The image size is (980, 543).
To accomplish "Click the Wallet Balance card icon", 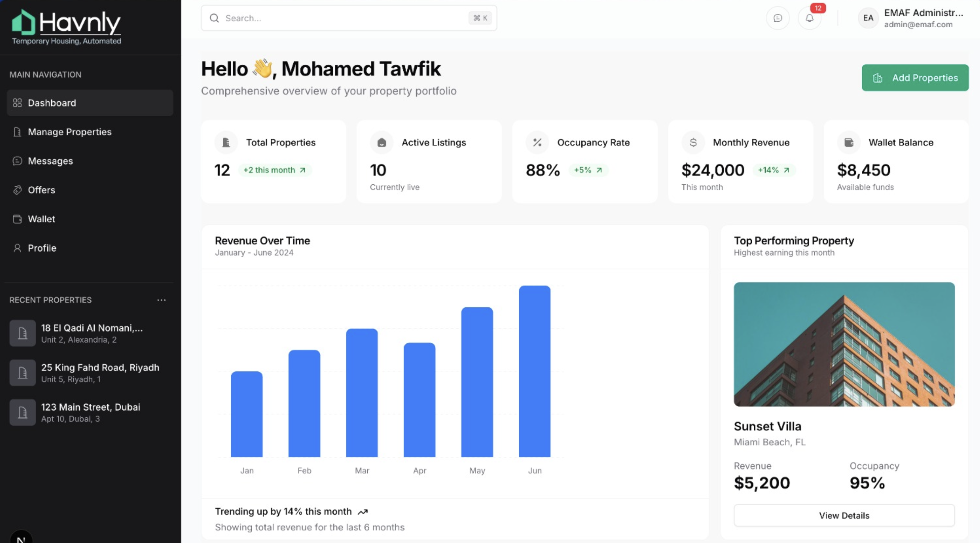I will [849, 142].
